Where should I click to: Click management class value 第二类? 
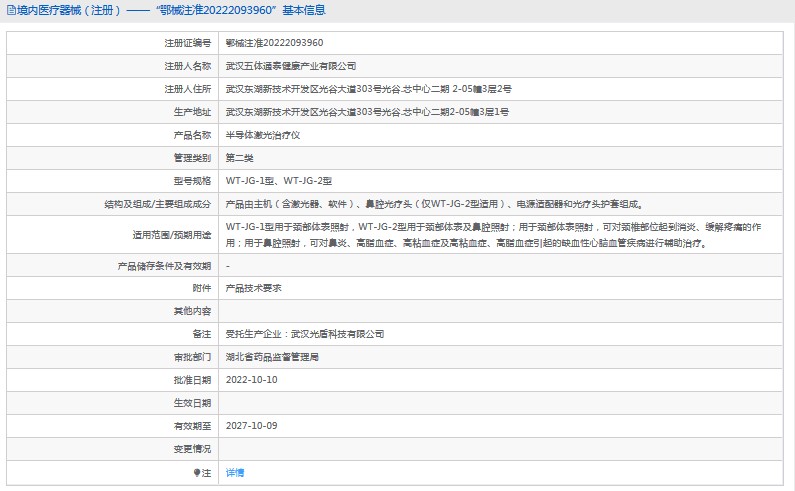tap(239, 158)
